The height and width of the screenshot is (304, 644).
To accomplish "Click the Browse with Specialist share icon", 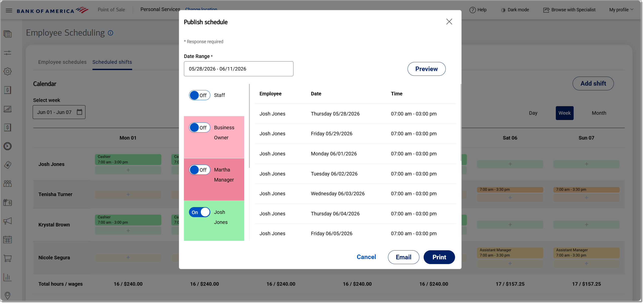I will point(546,10).
